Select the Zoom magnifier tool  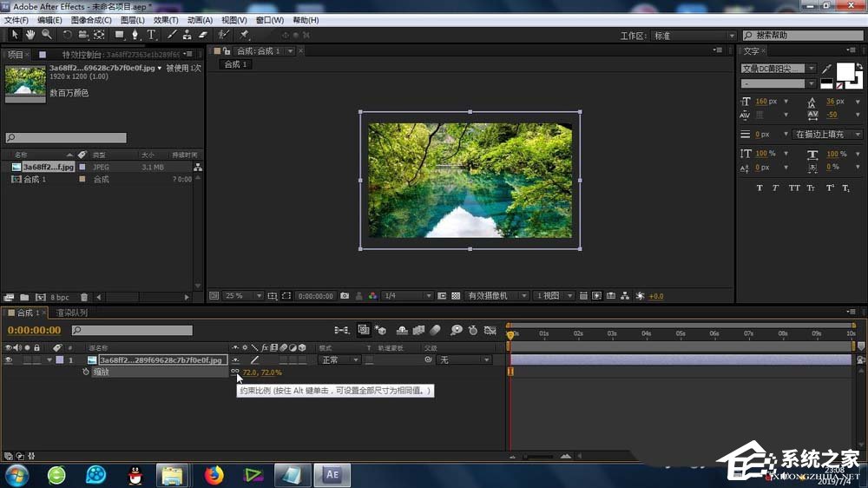tap(46, 35)
